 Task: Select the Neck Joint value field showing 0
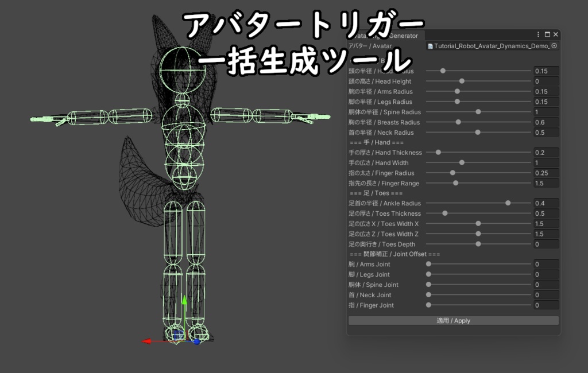[544, 295]
